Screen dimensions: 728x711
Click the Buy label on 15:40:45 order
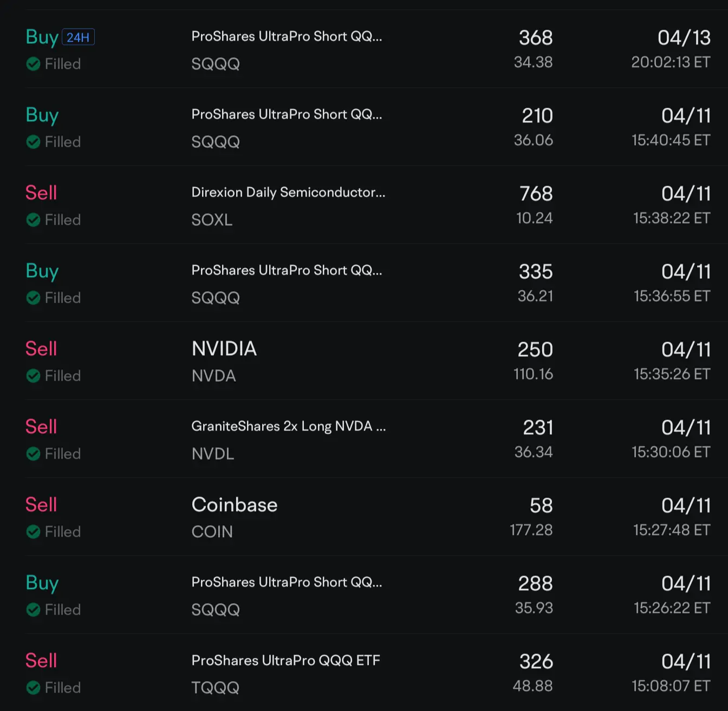(x=42, y=115)
